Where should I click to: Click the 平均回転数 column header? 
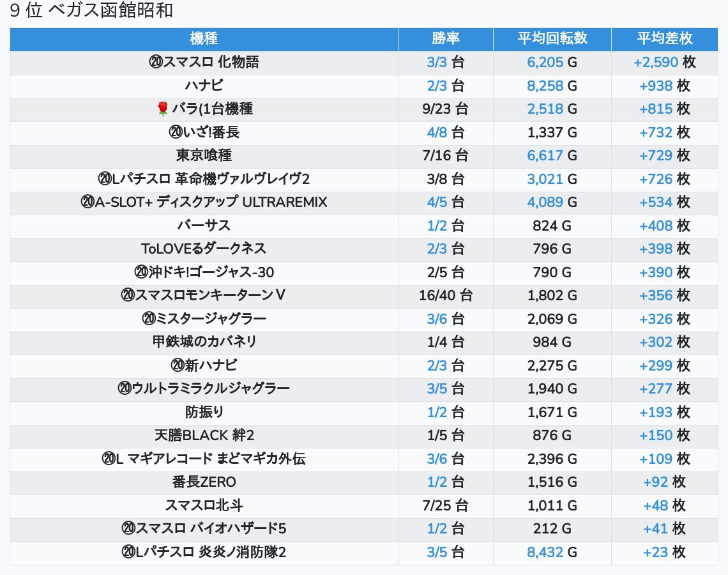tap(552, 39)
